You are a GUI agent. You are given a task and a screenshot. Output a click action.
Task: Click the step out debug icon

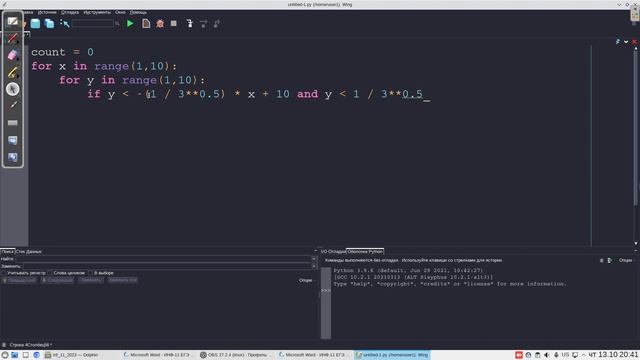[x=217, y=24]
